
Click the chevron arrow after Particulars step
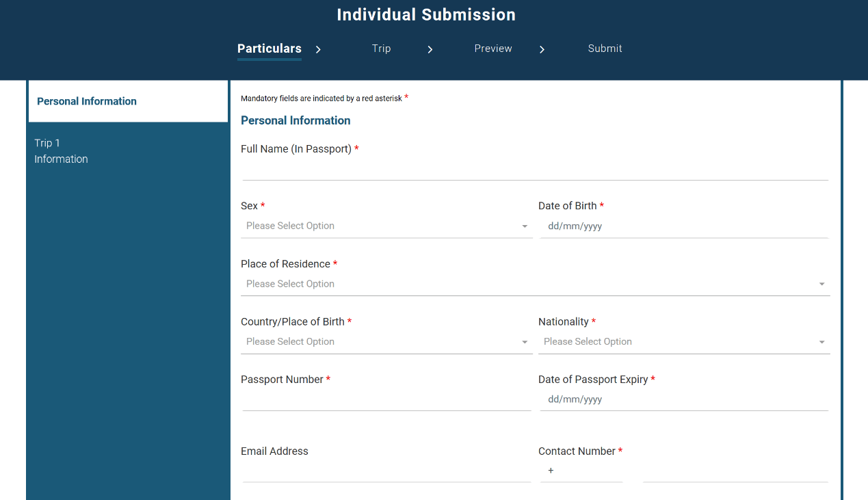[x=318, y=49]
